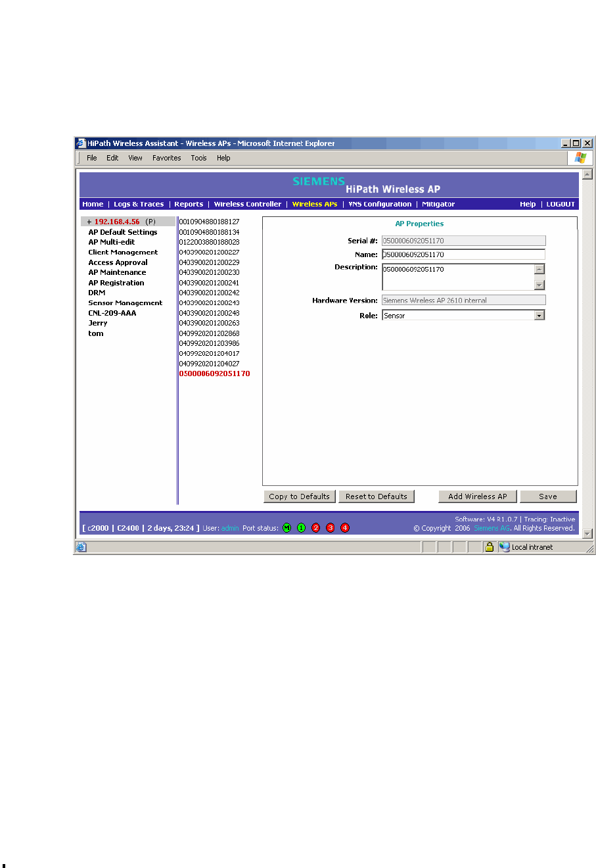596x868 pixels.
Task: Click IE page icon in status bar
Action: pyautogui.click(x=81, y=546)
